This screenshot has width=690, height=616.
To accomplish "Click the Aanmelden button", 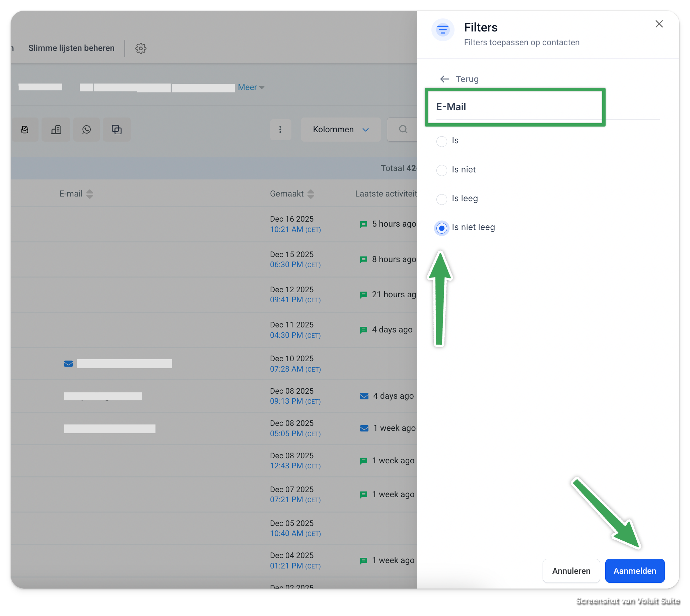I will (x=634, y=571).
